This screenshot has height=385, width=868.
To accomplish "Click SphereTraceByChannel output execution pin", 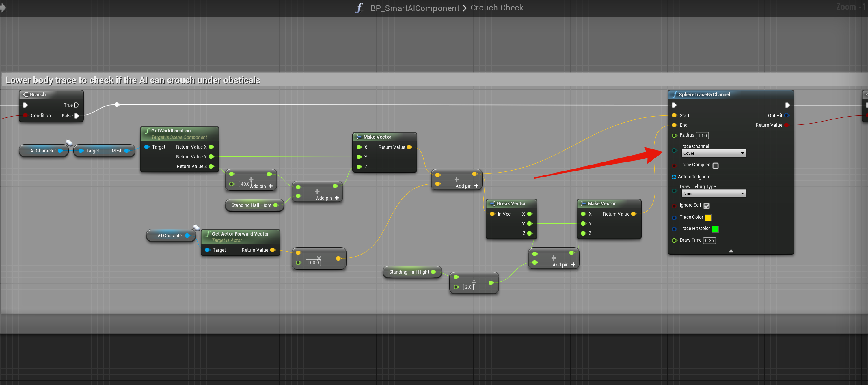I will (787, 105).
